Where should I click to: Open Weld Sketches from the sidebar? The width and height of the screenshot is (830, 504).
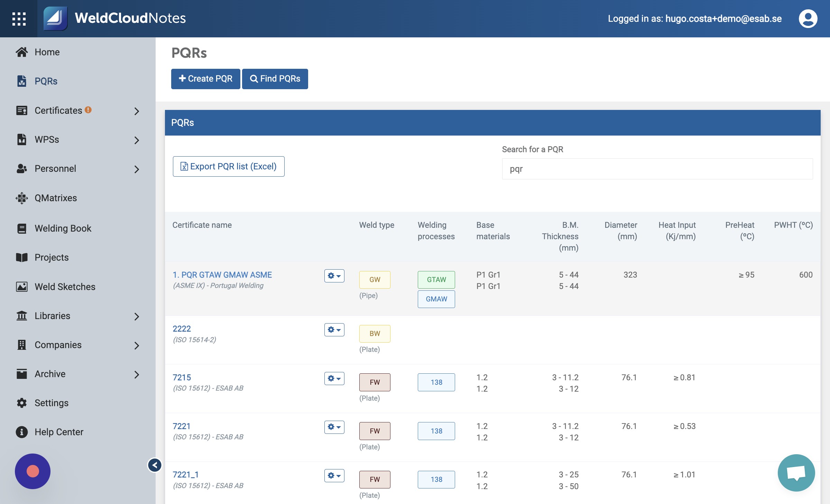[x=65, y=287]
